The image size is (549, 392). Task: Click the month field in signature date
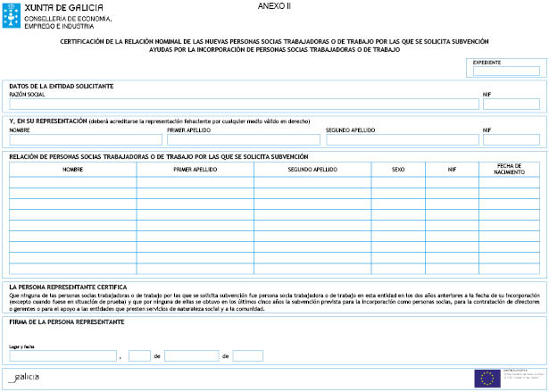click(x=191, y=355)
